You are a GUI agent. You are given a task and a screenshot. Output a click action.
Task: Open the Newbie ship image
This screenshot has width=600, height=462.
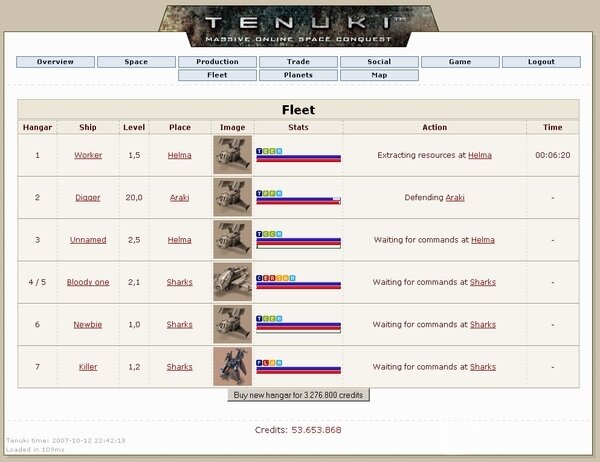coord(233,324)
